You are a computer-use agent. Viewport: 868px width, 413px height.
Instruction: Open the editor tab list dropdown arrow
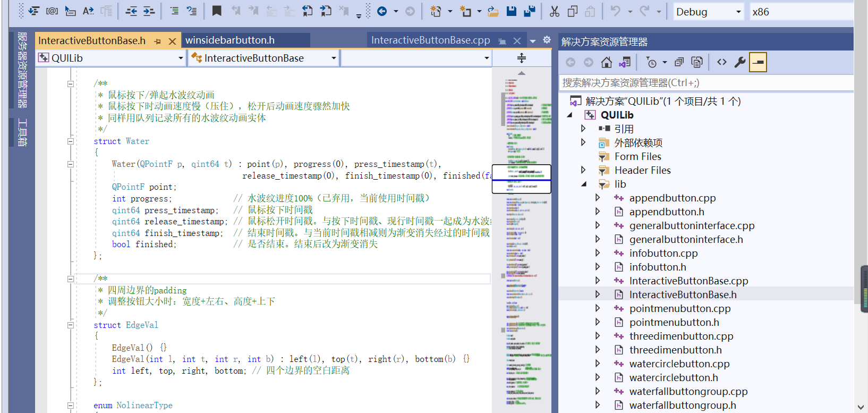pyautogui.click(x=533, y=41)
